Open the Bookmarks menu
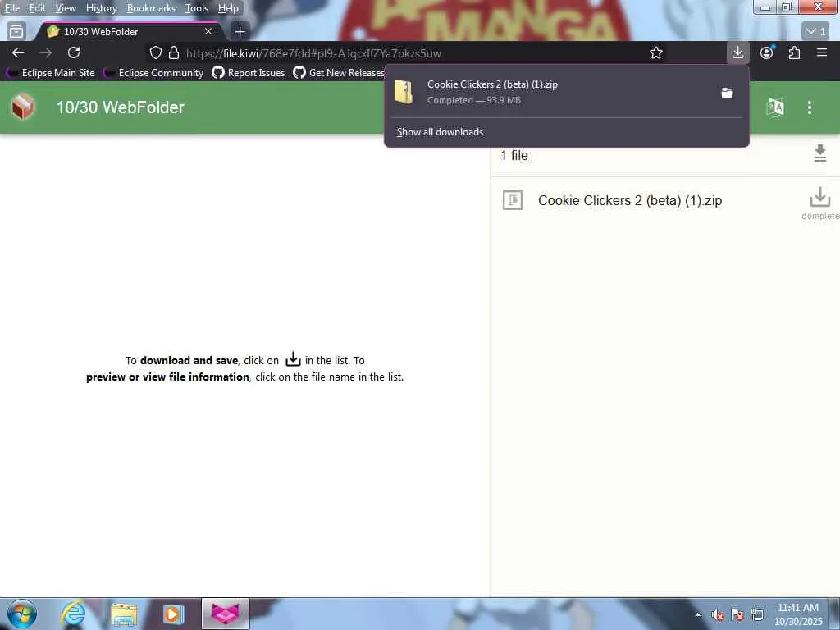840x630 pixels. coord(151,8)
